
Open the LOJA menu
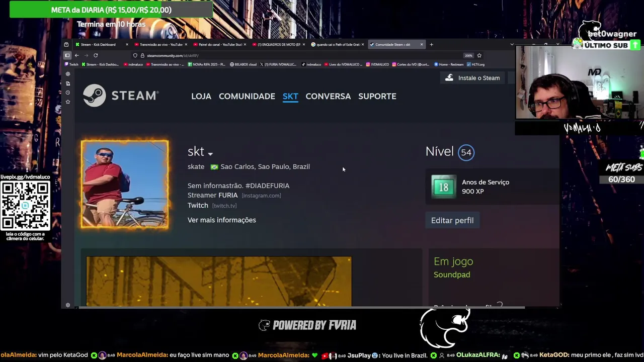201,96
